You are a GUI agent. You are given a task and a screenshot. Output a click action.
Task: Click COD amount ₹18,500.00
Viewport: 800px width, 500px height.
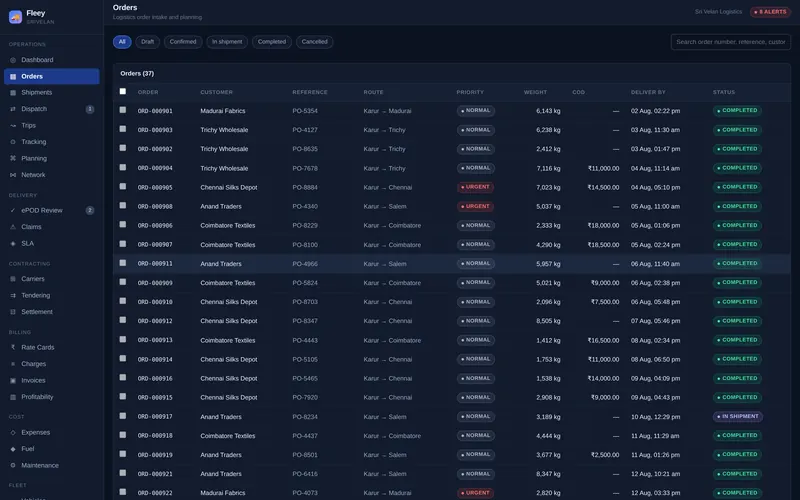click(x=603, y=245)
